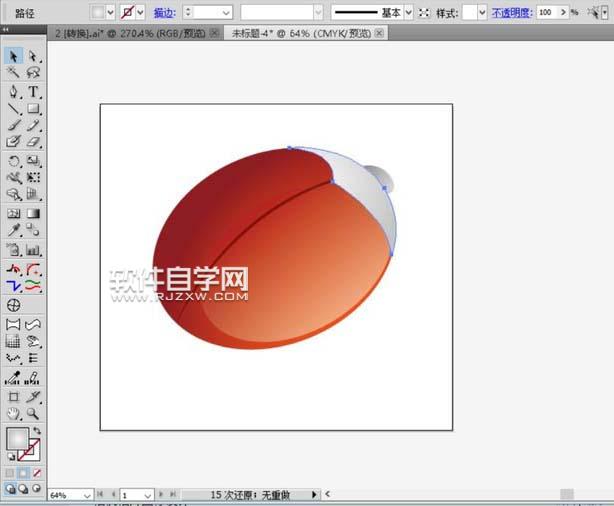This screenshot has height=506, width=614.
Task: Set paint mode to None
Action: click(37, 473)
